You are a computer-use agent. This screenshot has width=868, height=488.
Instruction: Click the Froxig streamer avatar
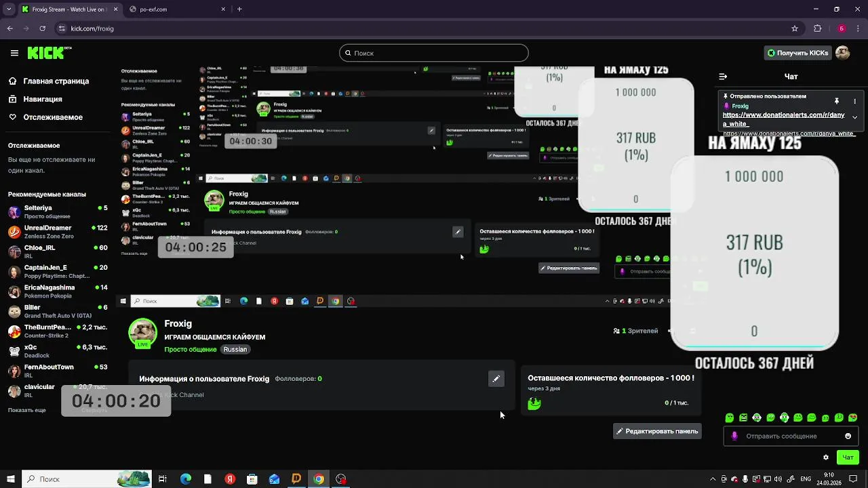point(143,333)
